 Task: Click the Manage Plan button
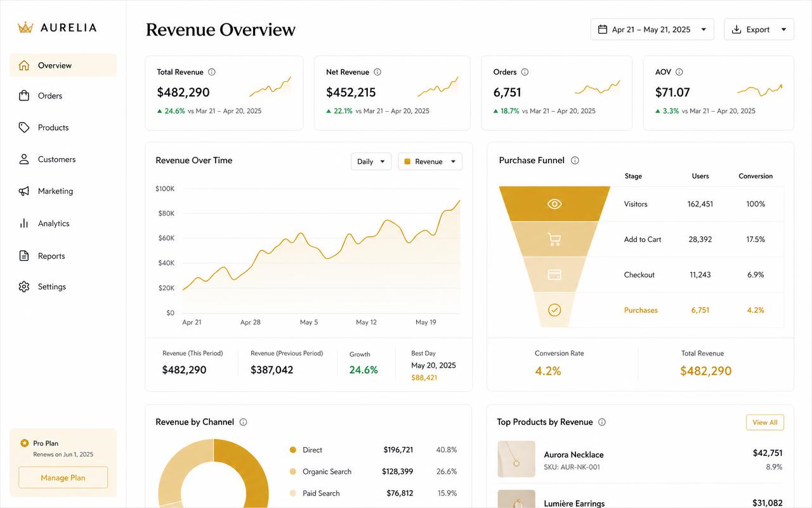click(63, 478)
